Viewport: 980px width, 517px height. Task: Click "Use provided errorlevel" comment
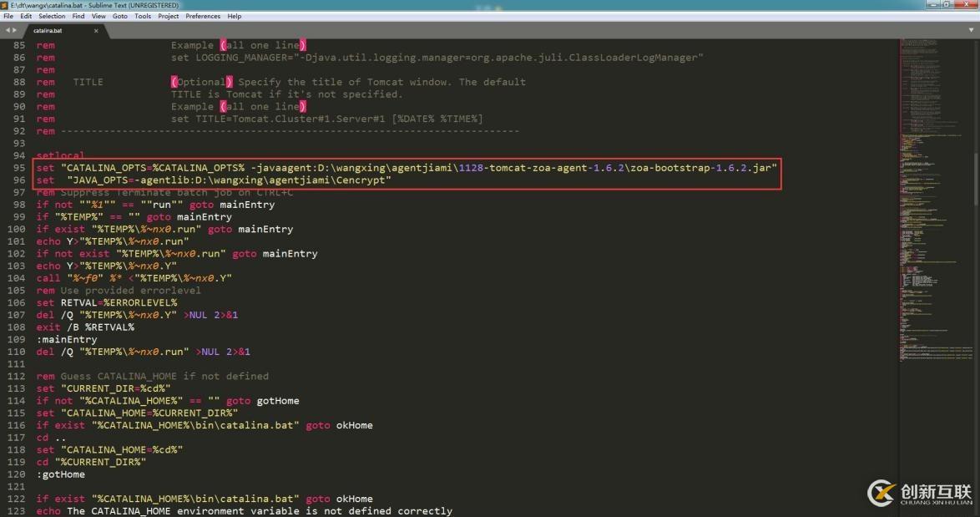(130, 291)
